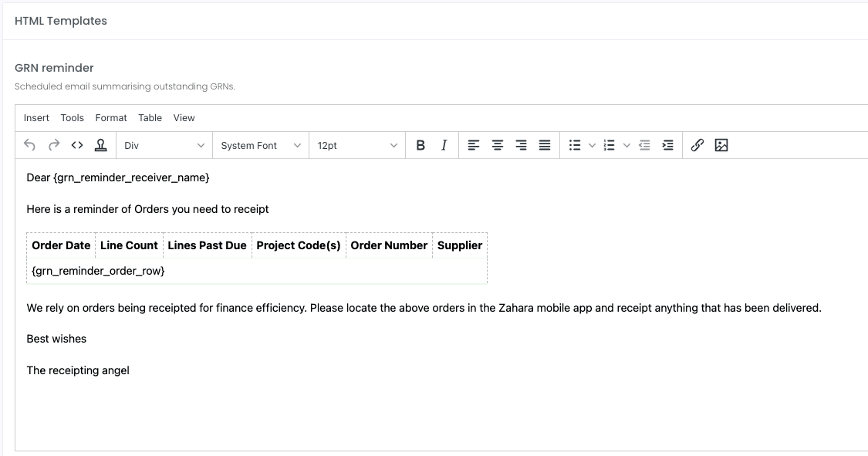Click the redo arrow icon
This screenshot has height=456, width=868.
click(54, 145)
